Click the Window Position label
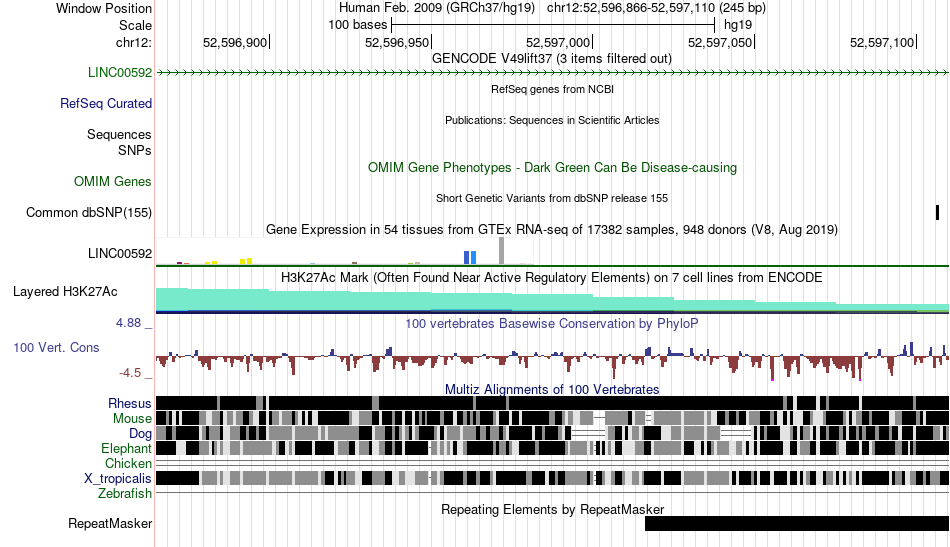The width and height of the screenshot is (950, 547). 104,9
